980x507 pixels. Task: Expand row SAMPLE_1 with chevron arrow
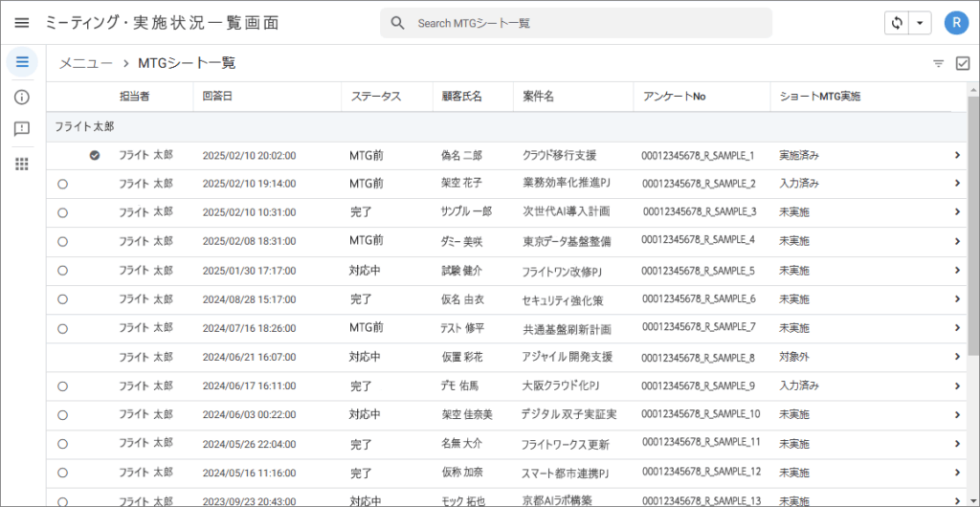pyautogui.click(x=956, y=155)
